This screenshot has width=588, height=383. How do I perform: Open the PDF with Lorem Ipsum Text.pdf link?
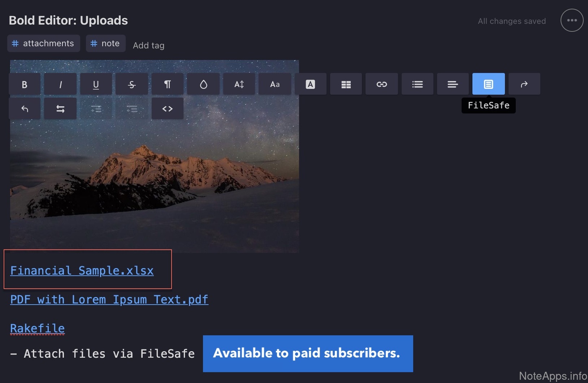(109, 300)
